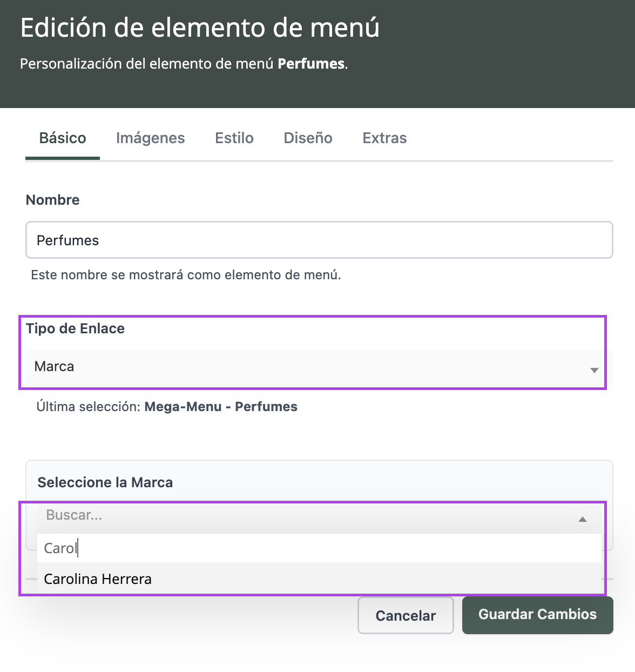
Task: Click the Buscar... brand selector box
Action: coord(302,515)
